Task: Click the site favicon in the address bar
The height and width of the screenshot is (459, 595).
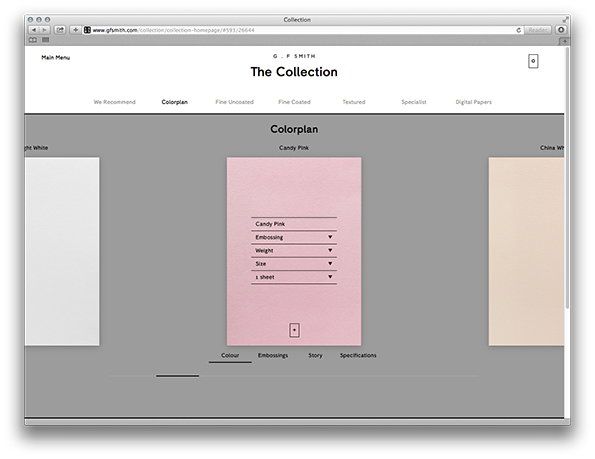Action: coord(87,30)
